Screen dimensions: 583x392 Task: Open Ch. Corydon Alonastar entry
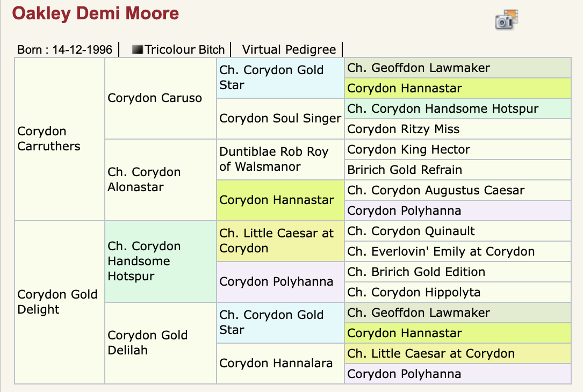pyautogui.click(x=144, y=179)
